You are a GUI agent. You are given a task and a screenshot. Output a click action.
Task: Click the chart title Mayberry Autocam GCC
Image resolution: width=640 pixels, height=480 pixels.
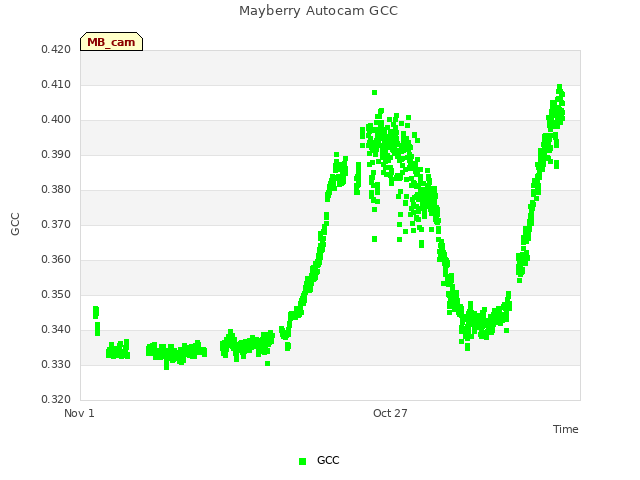[x=318, y=11]
